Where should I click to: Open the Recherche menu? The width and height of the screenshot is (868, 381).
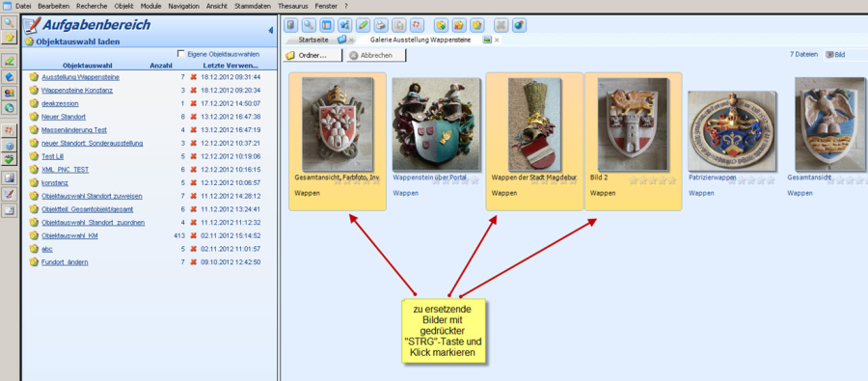pyautogui.click(x=92, y=6)
